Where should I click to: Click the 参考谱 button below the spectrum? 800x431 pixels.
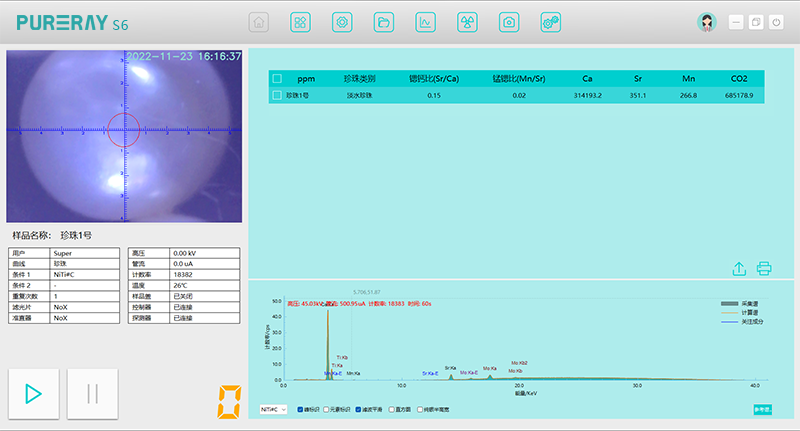[x=762, y=409]
